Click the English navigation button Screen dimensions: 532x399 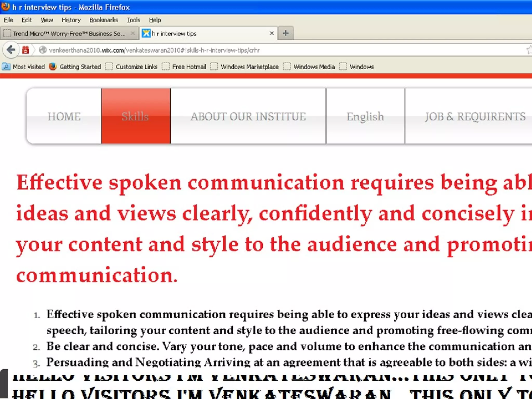point(365,116)
